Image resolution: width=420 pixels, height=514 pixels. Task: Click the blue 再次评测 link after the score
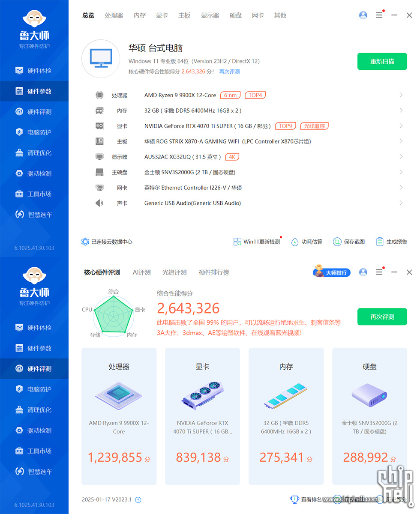click(229, 72)
